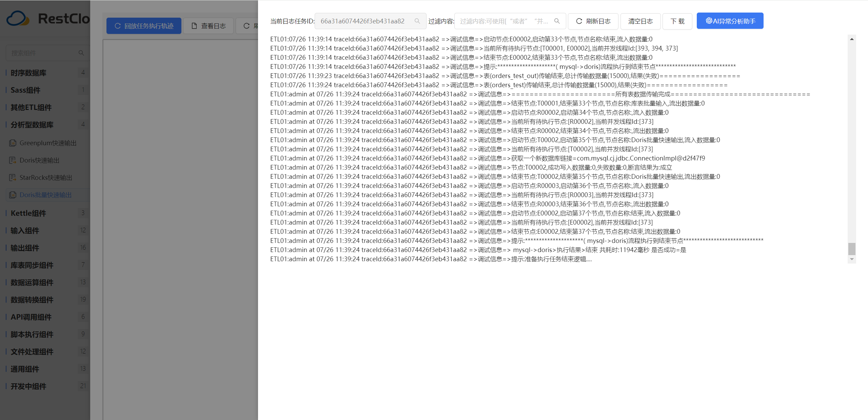Click the Doris批量快速输出 component icon
Screen dimensions: 868x420
[13, 195]
